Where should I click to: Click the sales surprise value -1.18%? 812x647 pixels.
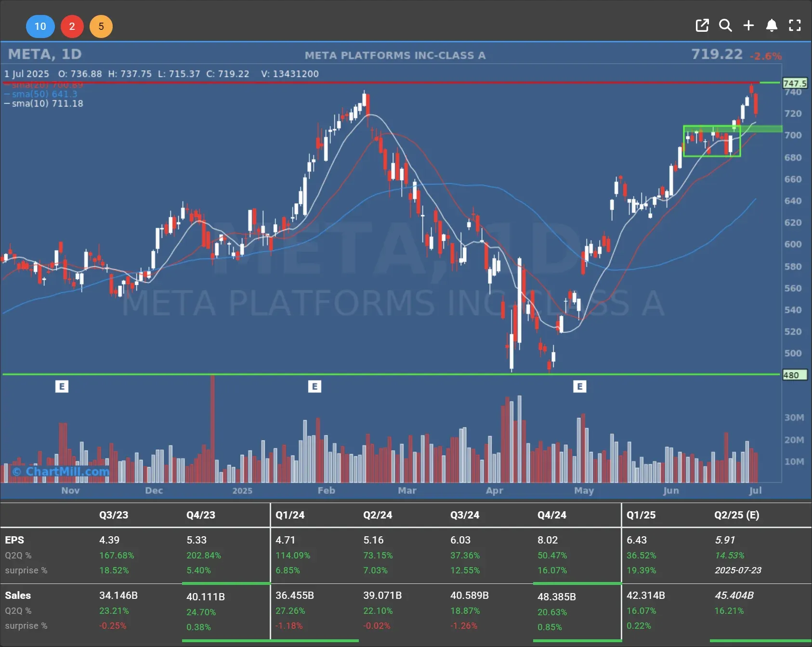289,625
